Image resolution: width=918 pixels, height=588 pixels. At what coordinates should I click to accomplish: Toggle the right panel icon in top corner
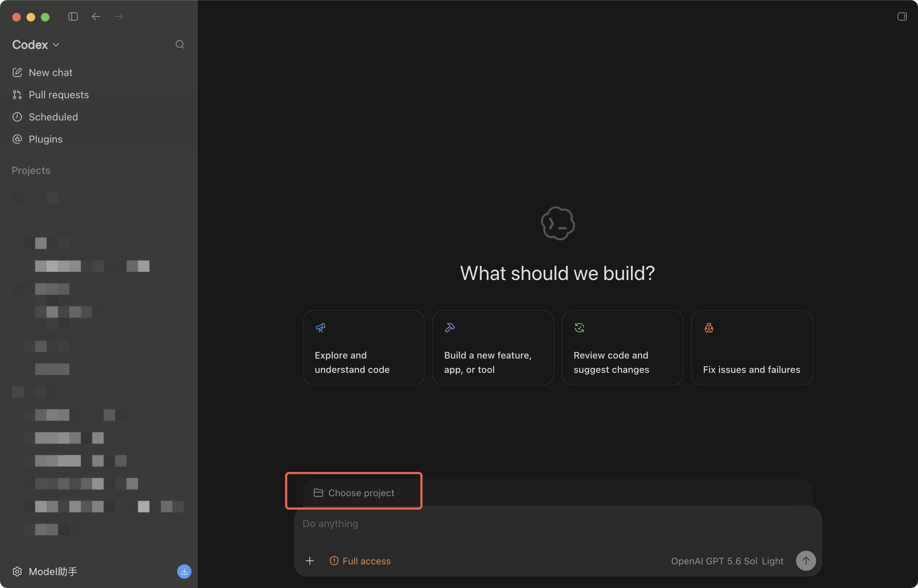902,16
